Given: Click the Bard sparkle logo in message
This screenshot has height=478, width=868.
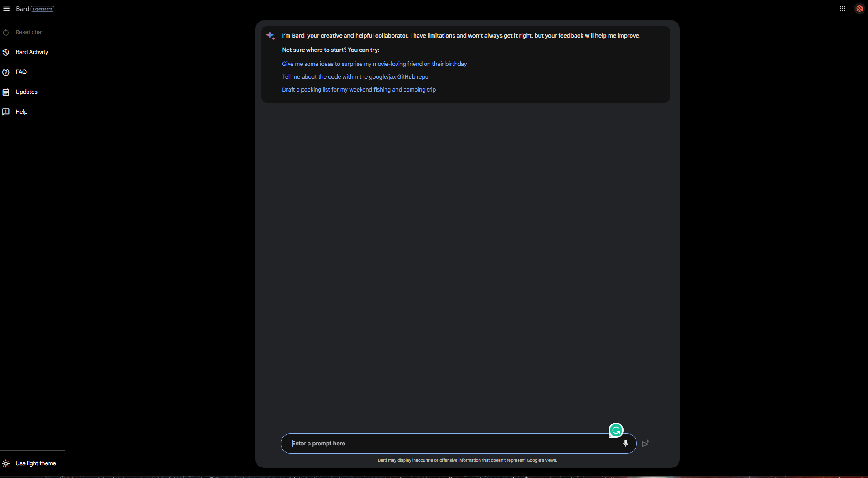Looking at the screenshot, I should pyautogui.click(x=270, y=35).
